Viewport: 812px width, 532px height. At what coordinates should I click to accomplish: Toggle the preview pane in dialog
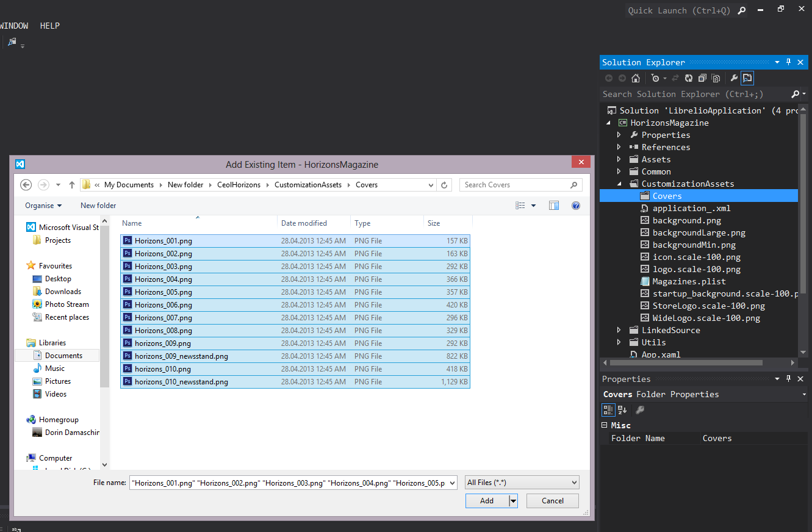[554, 206]
